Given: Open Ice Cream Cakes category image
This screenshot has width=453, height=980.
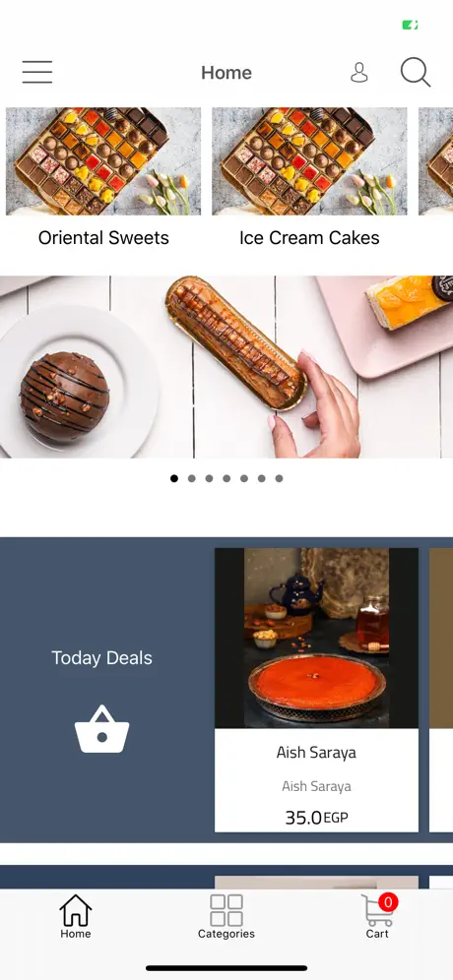Looking at the screenshot, I should pyautogui.click(x=309, y=161).
